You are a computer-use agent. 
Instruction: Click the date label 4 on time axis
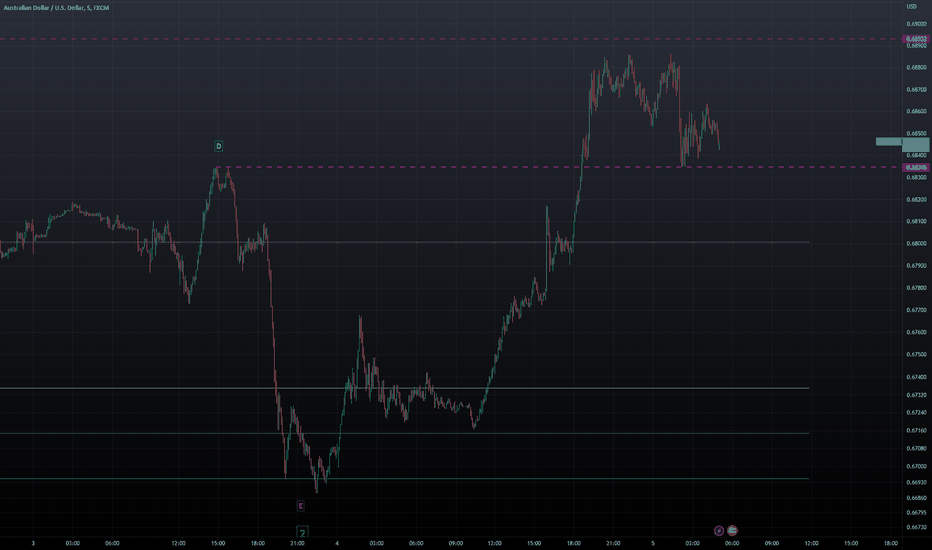pyautogui.click(x=337, y=543)
